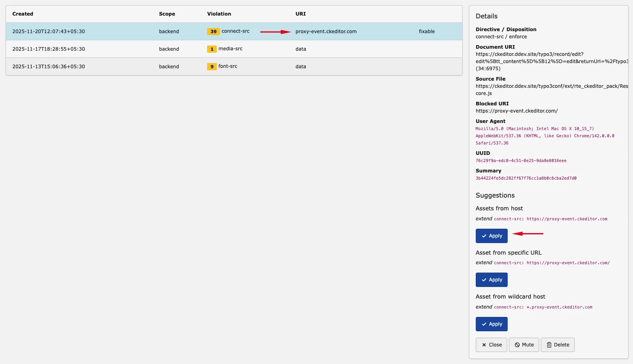The width and height of the screenshot is (633, 364).
Task: Click the X icon on Close
Action: pyautogui.click(x=484, y=345)
